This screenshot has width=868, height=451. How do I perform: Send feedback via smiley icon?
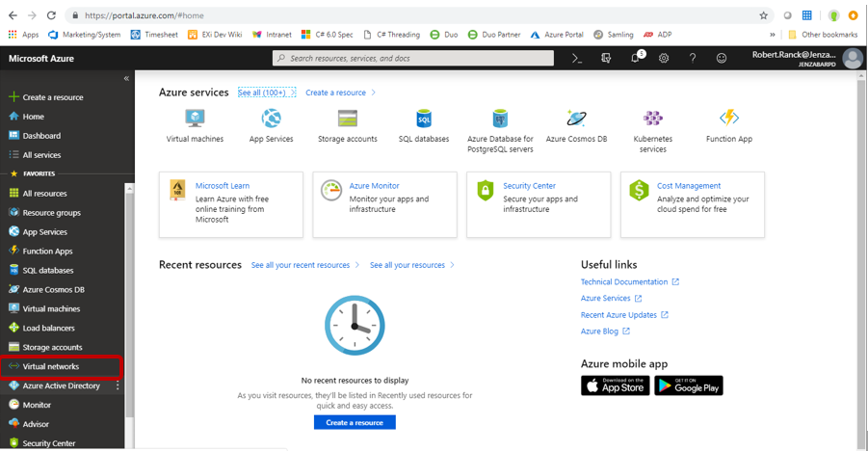(721, 59)
